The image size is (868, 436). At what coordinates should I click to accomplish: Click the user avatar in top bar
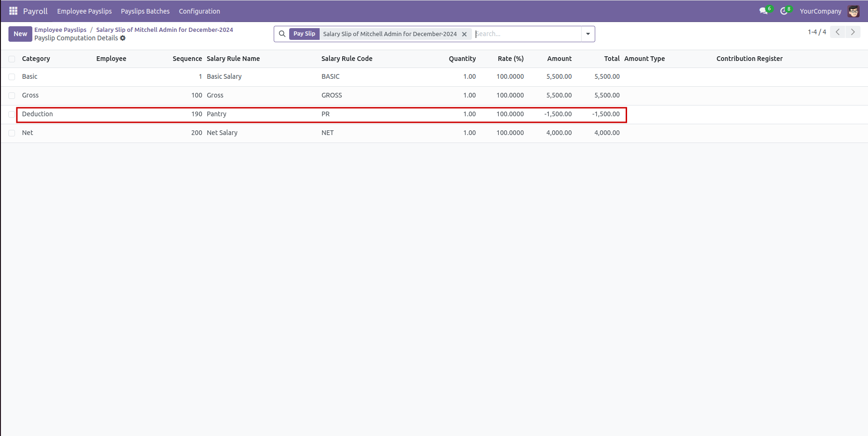[853, 11]
